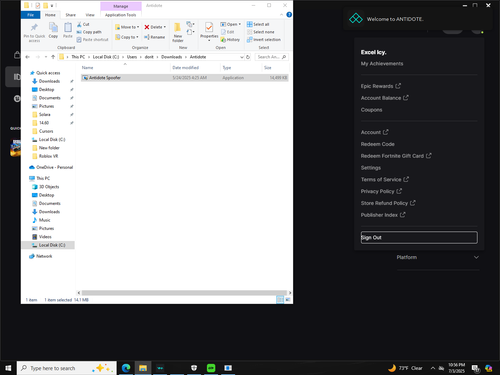Click the red Delete icon
Image resolution: width=500 pixels, height=375 pixels.
(147, 27)
